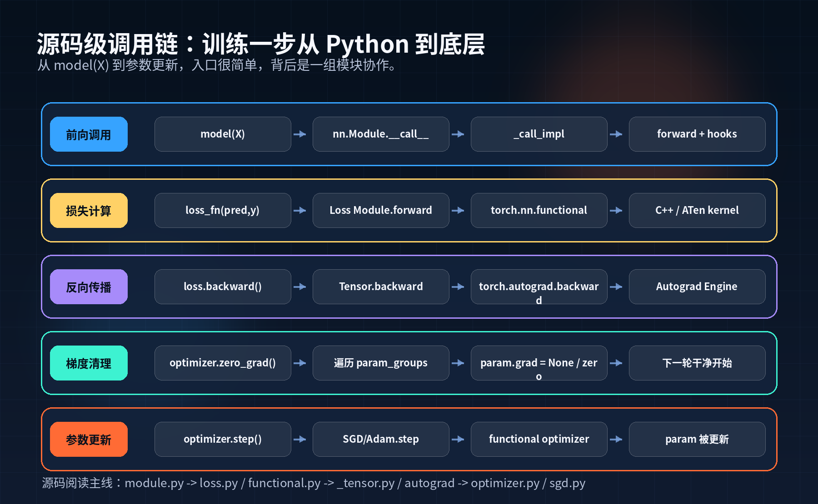Viewport: 818px width, 504px height.
Task: Select the loss.backward() box
Action: pos(223,287)
